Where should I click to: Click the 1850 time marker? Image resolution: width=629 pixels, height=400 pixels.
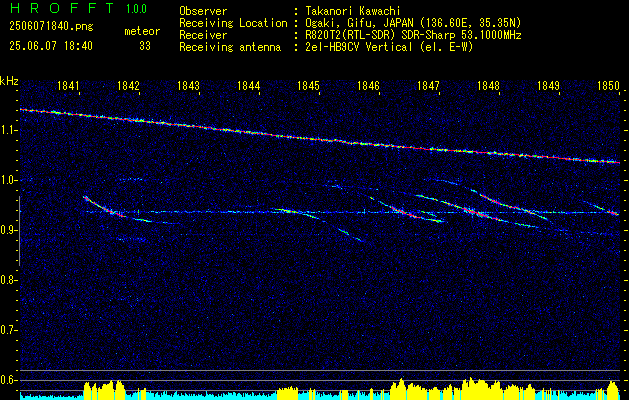(608, 86)
